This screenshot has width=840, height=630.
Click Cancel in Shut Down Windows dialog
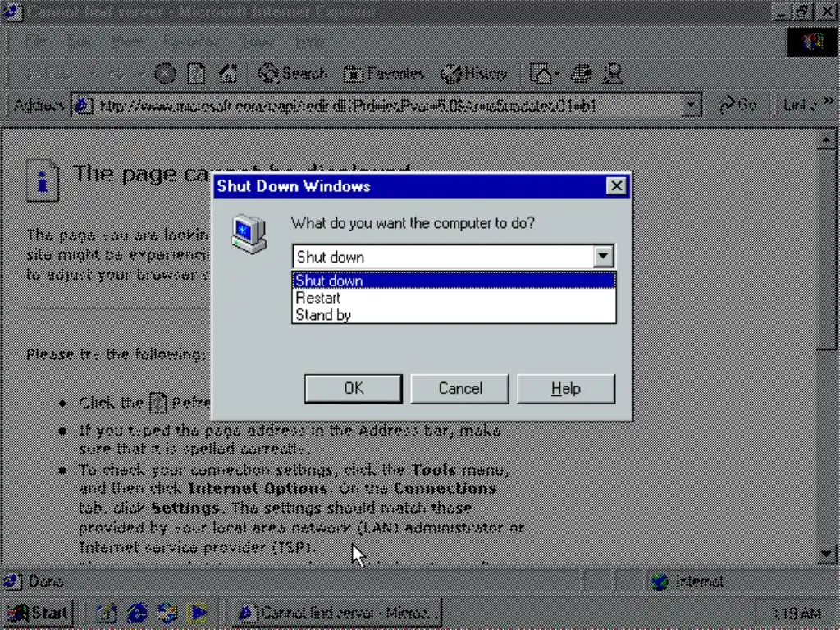pos(459,388)
